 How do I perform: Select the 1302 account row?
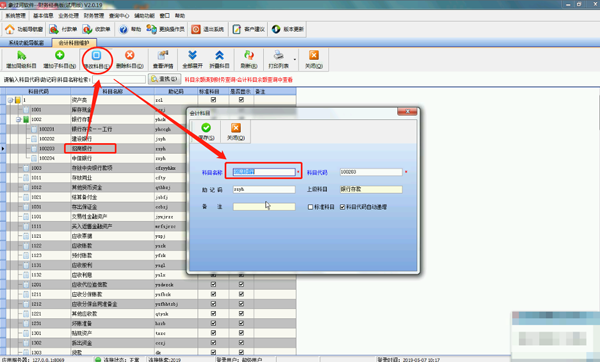click(151, 343)
